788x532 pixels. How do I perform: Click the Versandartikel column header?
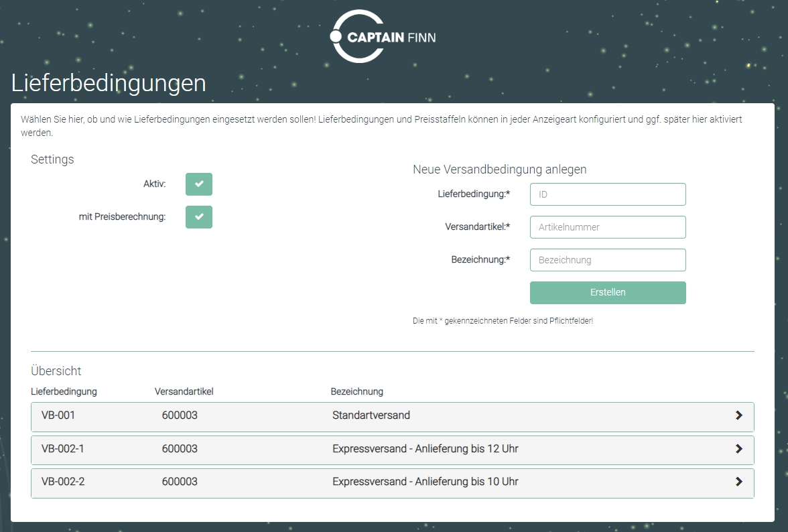click(x=184, y=391)
